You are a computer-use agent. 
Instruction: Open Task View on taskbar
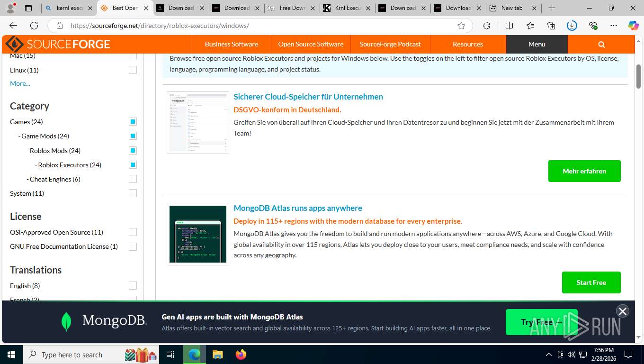(170, 355)
